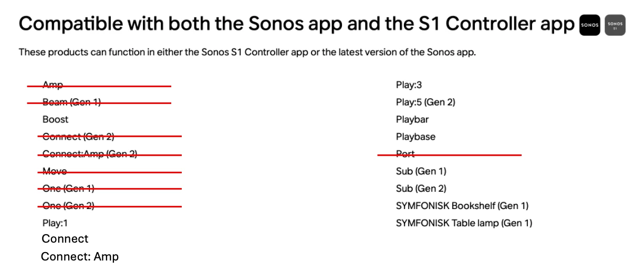Click SYMFONISK Bookshelf (Gen 1)
The height and width of the screenshot is (271, 644).
click(x=462, y=206)
